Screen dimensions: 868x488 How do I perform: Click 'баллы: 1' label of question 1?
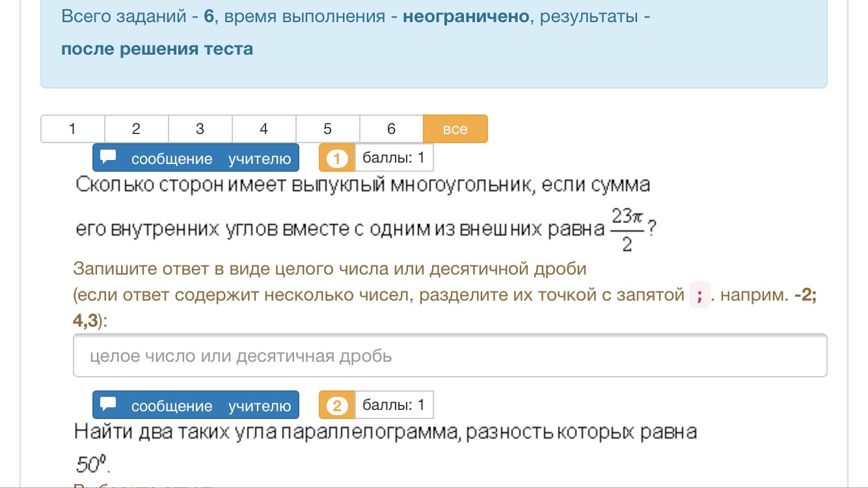point(394,158)
